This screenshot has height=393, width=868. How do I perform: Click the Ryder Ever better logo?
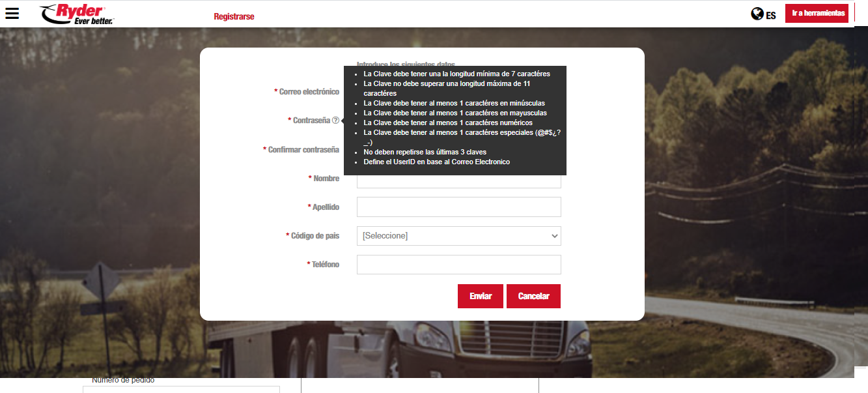77,14
